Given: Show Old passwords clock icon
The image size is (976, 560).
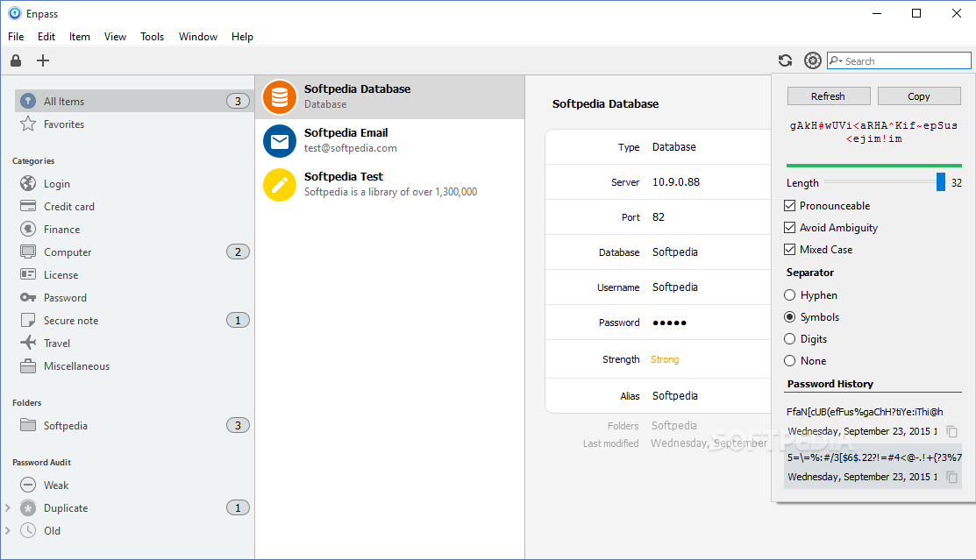Looking at the screenshot, I should pyautogui.click(x=28, y=531).
